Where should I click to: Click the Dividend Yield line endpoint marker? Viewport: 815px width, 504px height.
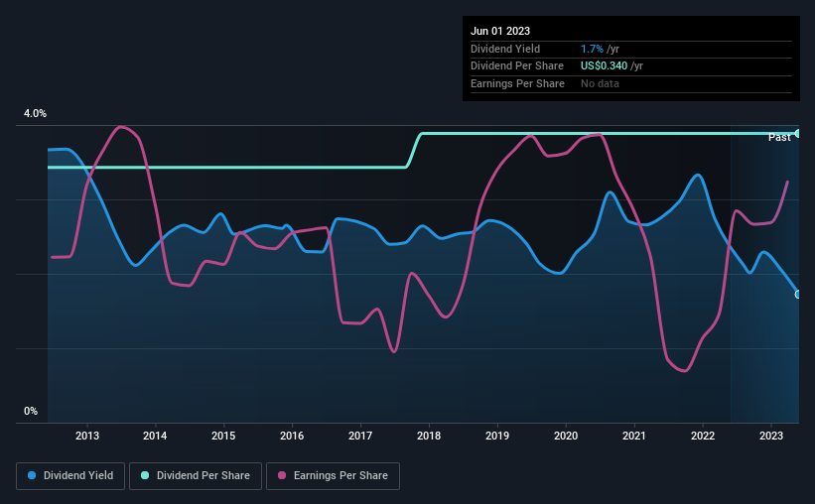click(x=798, y=295)
